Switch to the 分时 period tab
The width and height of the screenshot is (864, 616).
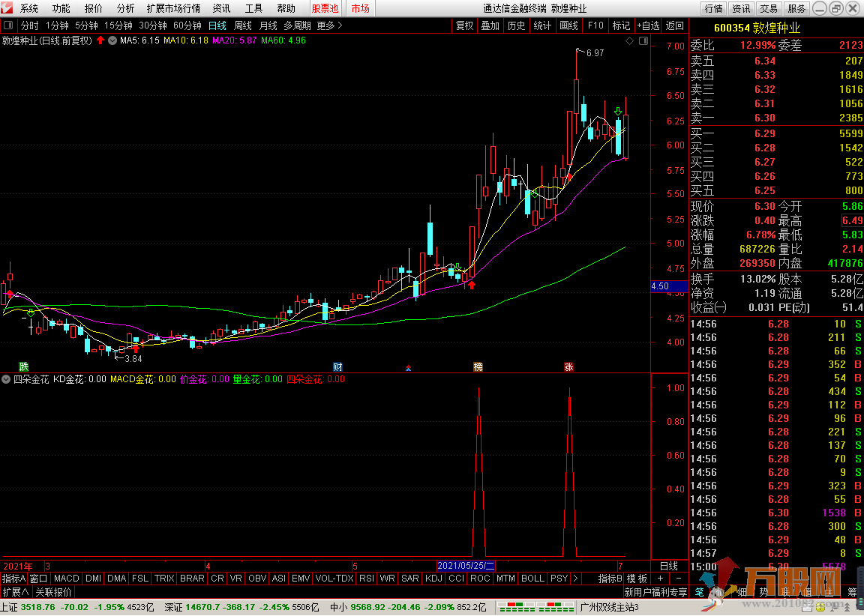(x=30, y=25)
